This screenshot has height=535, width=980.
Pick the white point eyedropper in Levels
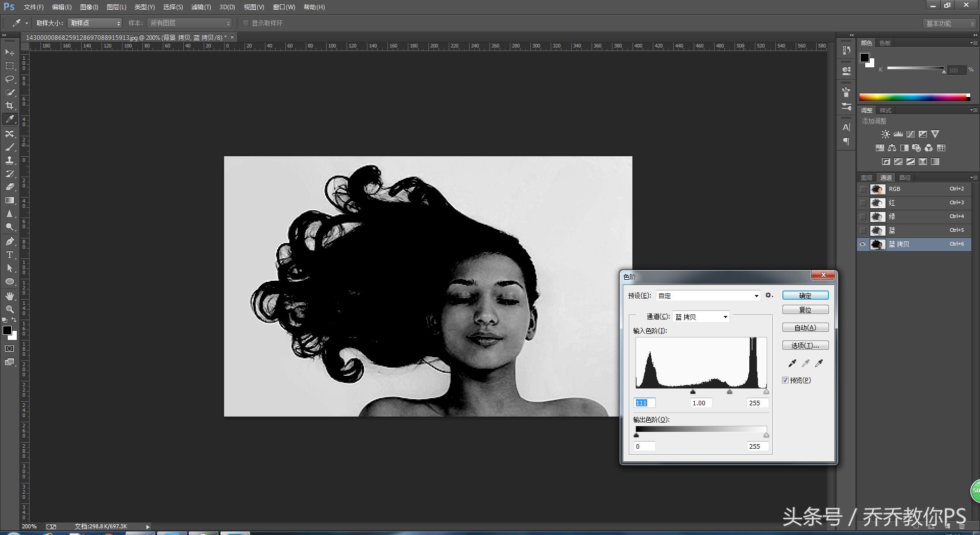[819, 363]
